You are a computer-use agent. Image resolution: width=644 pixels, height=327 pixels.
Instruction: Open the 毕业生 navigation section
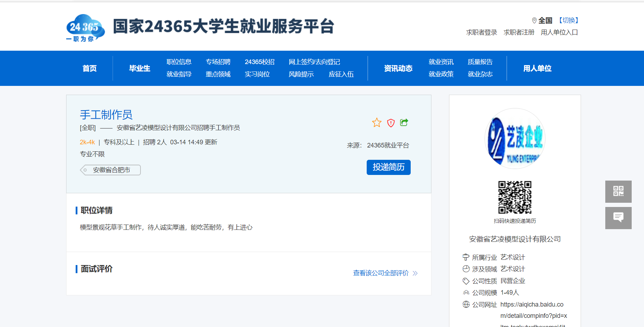click(x=139, y=68)
